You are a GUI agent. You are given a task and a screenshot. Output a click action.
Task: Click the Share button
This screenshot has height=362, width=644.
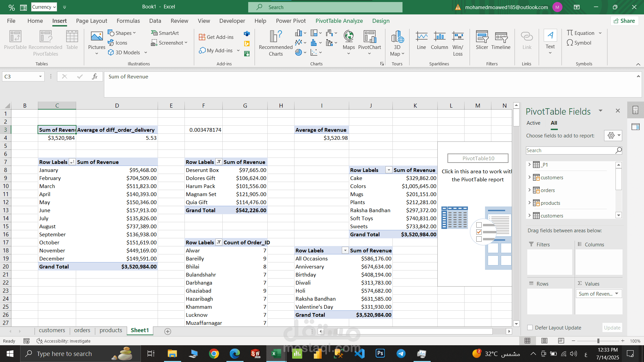(624, 21)
